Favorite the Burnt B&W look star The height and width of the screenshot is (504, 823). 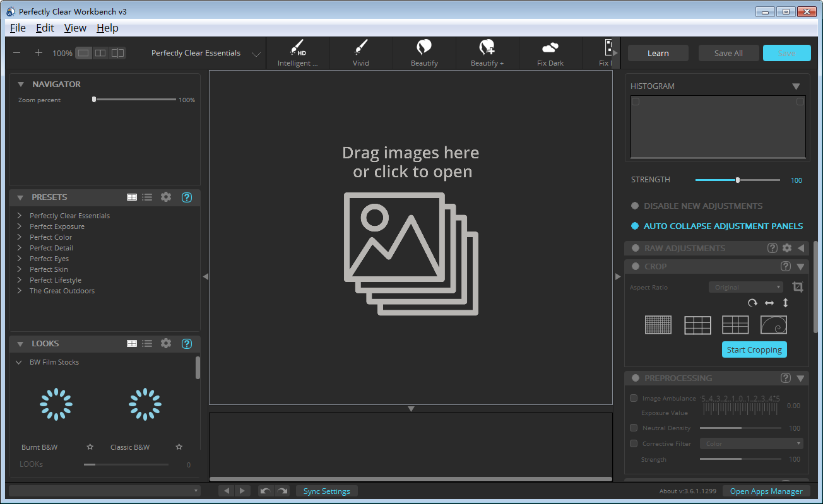90,447
